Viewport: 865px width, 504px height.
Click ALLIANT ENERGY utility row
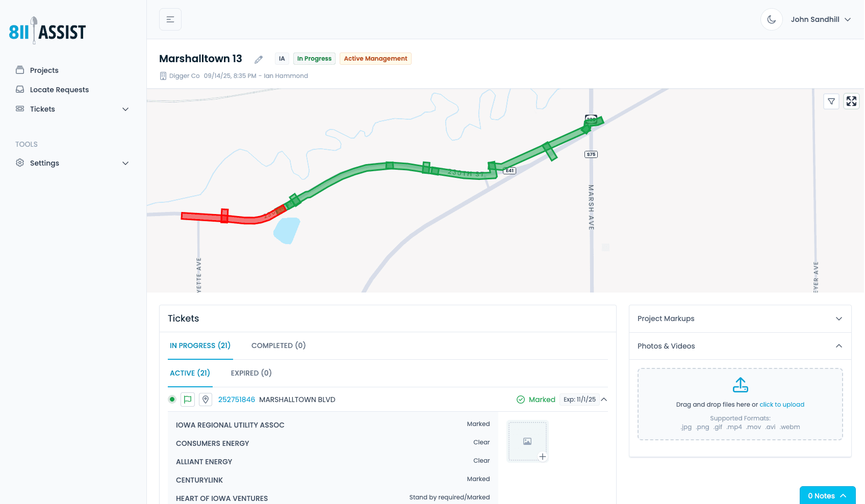[333, 461]
